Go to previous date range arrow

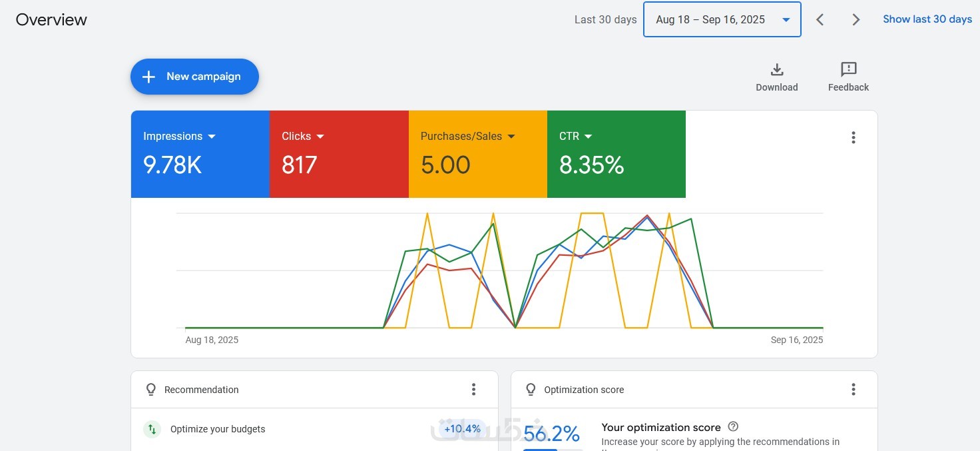820,20
